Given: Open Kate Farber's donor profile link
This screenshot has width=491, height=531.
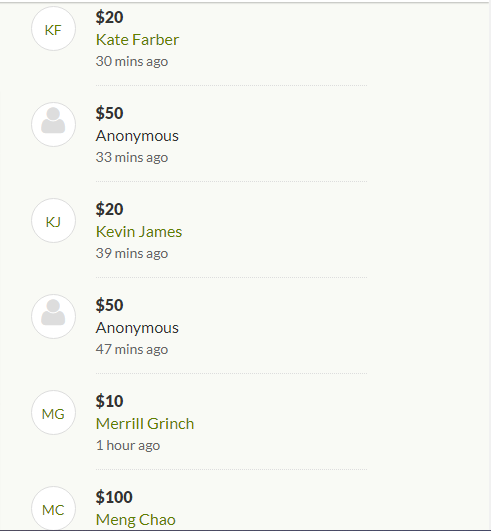Looking at the screenshot, I should 137,40.
